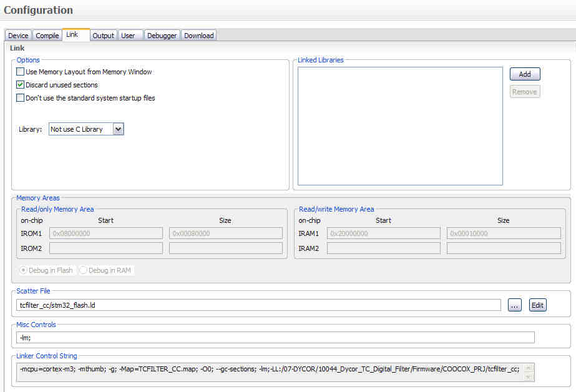576x392 pixels.
Task: Switch to the Debugger tab
Action: coord(162,35)
